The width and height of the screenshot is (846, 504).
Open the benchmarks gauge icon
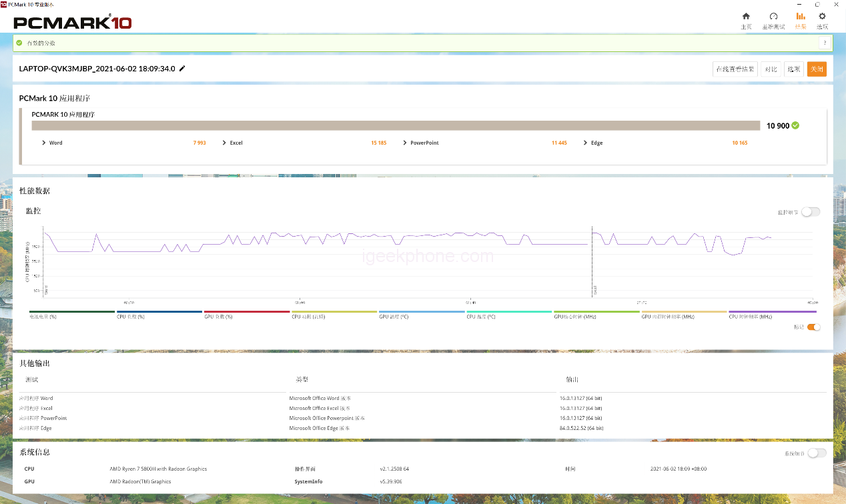tap(773, 16)
